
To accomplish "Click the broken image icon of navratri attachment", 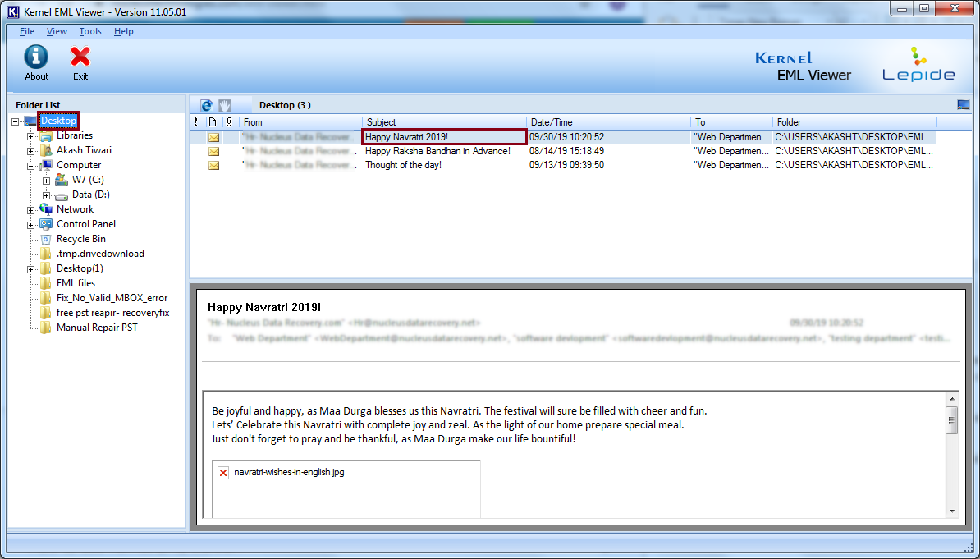I will [223, 473].
